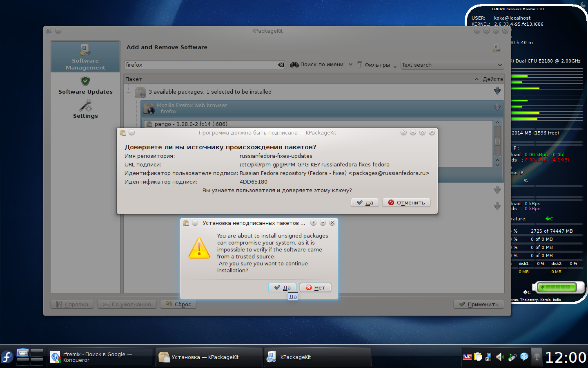Viewport: 588px width, 368px height.
Task: Click the help button in the signature dialog titlebar
Action: coord(403,132)
